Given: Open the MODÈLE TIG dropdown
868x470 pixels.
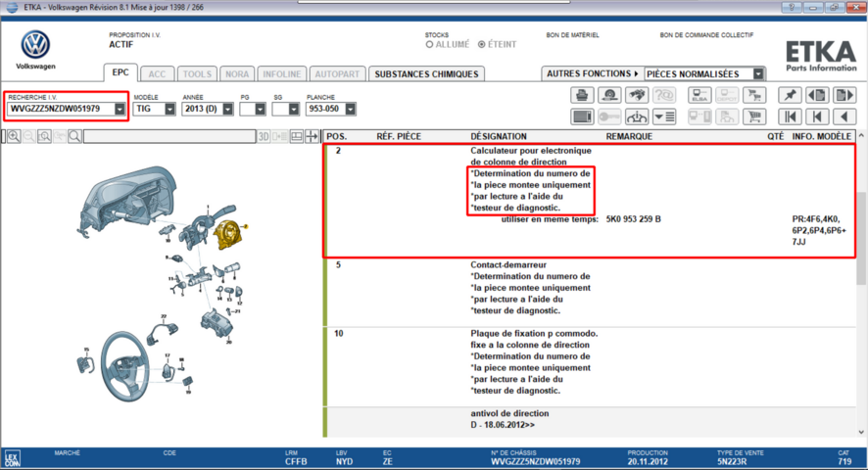Looking at the screenshot, I should 169,109.
